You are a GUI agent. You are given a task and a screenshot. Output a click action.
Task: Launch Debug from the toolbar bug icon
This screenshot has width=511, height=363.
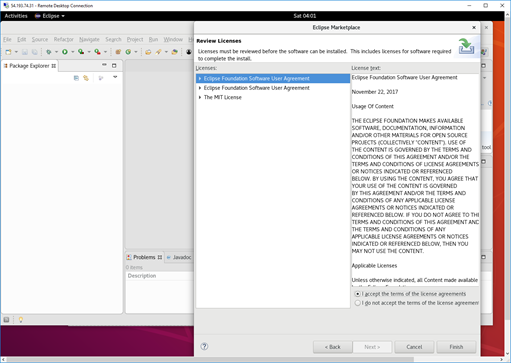click(49, 52)
